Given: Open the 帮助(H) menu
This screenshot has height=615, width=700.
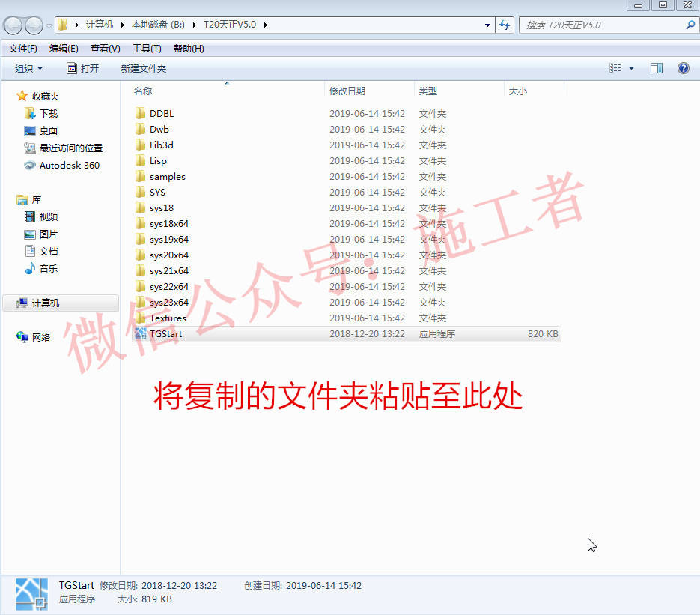Looking at the screenshot, I should (189, 48).
